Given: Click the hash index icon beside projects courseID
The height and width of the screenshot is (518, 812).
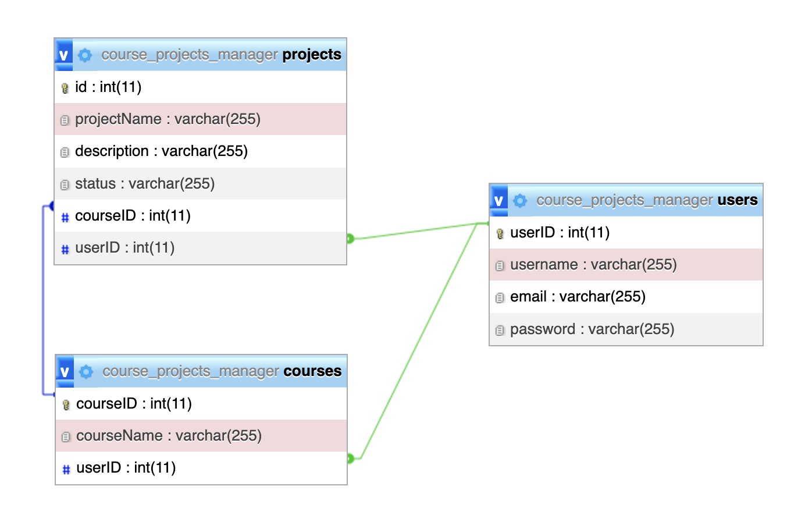Looking at the screenshot, I should click(x=65, y=218).
